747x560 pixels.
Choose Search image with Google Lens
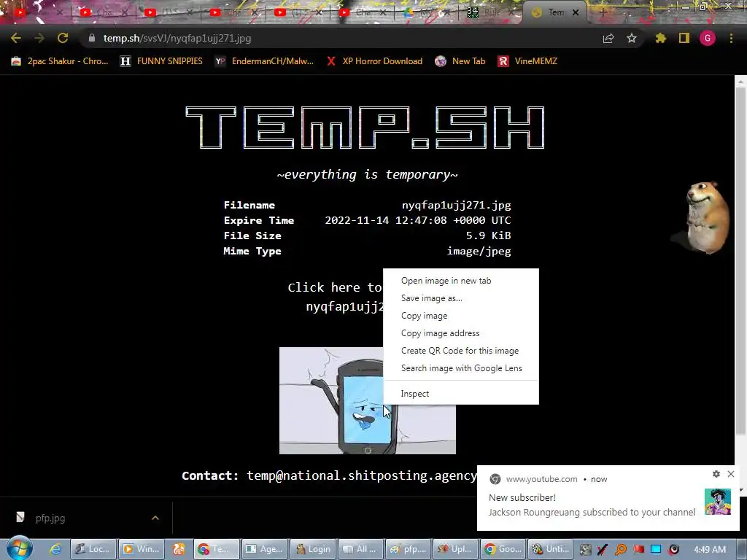(x=461, y=368)
